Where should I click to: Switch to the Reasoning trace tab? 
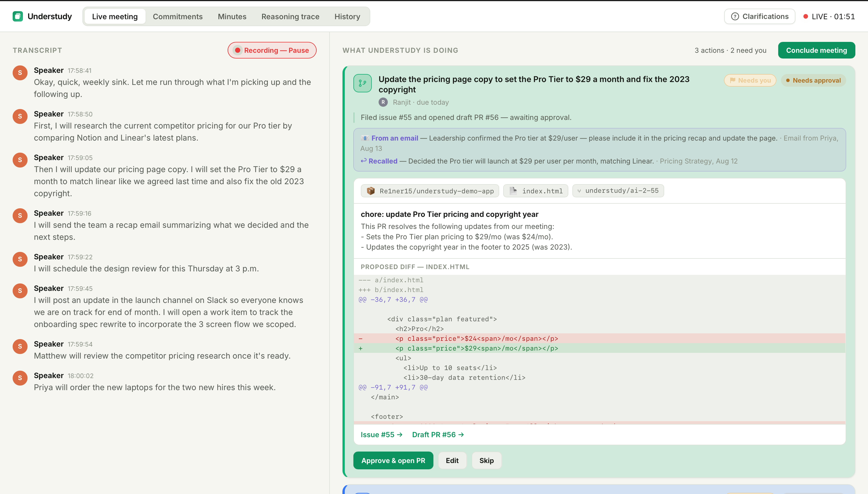pyautogui.click(x=290, y=17)
